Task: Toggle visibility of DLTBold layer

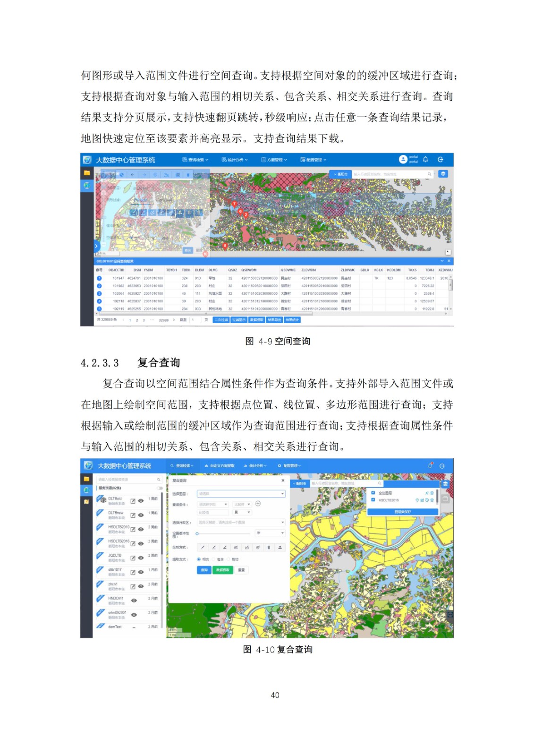Action: (141, 501)
